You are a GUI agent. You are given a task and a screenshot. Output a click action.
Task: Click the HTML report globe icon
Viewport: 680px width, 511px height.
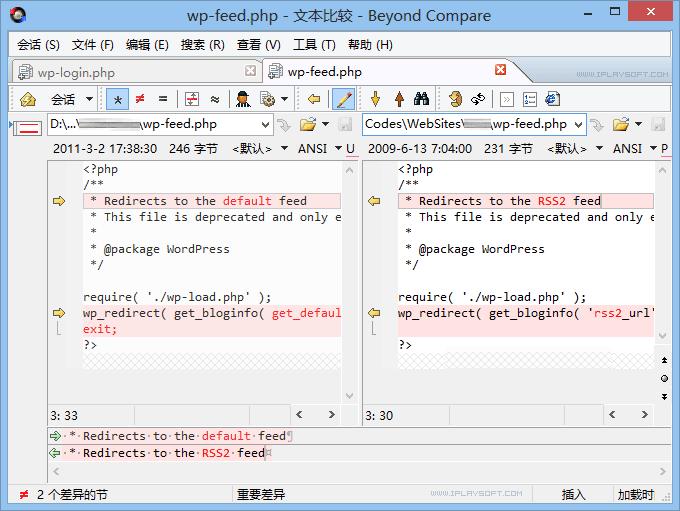pyautogui.click(x=552, y=99)
